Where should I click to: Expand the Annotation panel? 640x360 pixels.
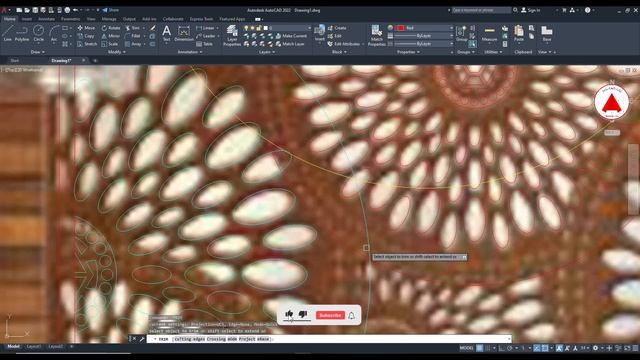[190, 52]
